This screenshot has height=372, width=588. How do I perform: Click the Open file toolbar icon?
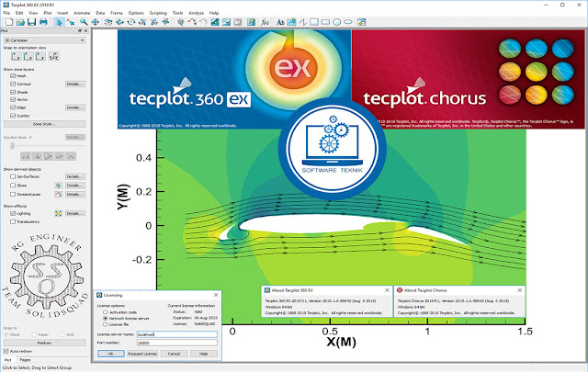(20, 22)
